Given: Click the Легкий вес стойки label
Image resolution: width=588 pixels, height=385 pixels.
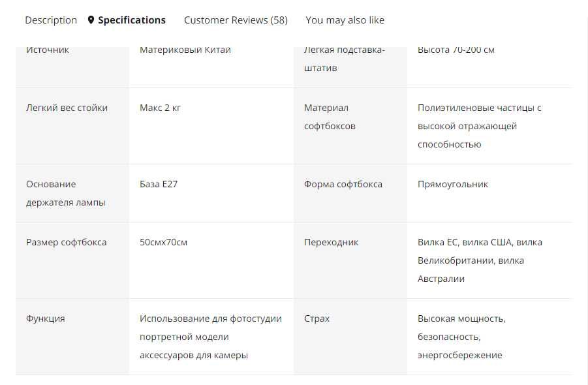Looking at the screenshot, I should click(x=67, y=108).
